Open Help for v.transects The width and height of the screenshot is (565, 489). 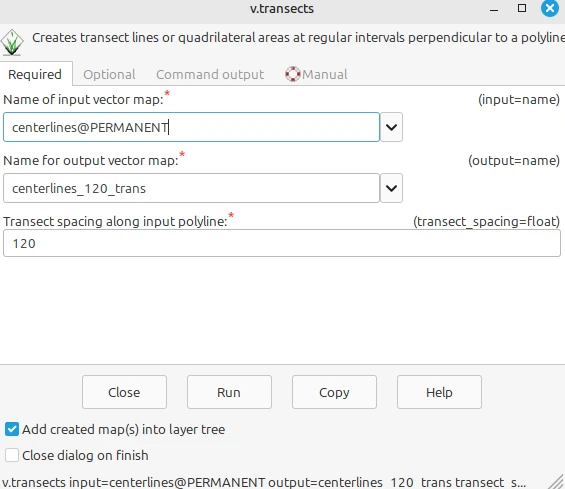point(439,392)
